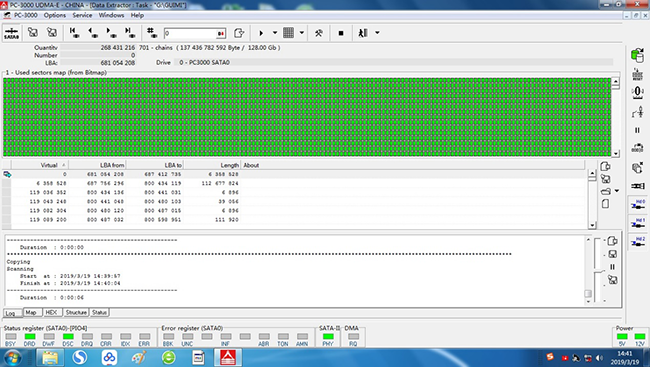
Task: Click the pause icon in the right sidebar
Action: pyautogui.click(x=637, y=130)
